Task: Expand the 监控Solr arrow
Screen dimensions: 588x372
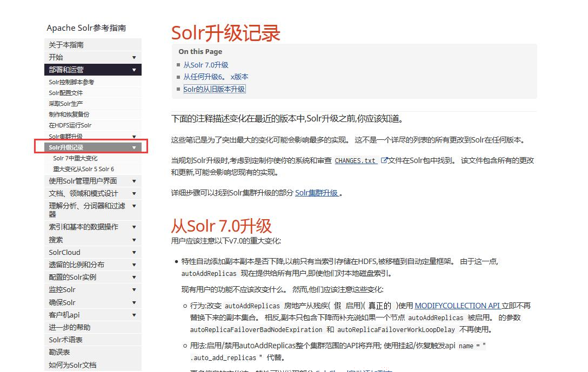Action: (x=134, y=289)
